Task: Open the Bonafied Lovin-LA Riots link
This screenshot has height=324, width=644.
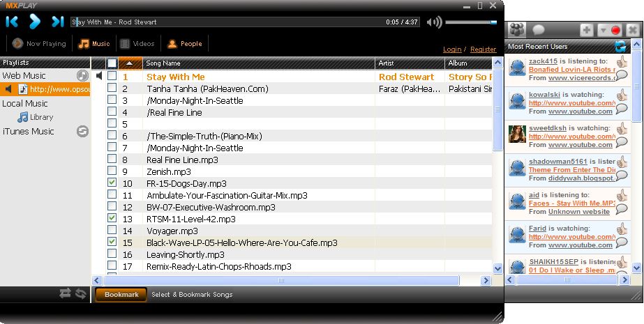Action: point(572,69)
